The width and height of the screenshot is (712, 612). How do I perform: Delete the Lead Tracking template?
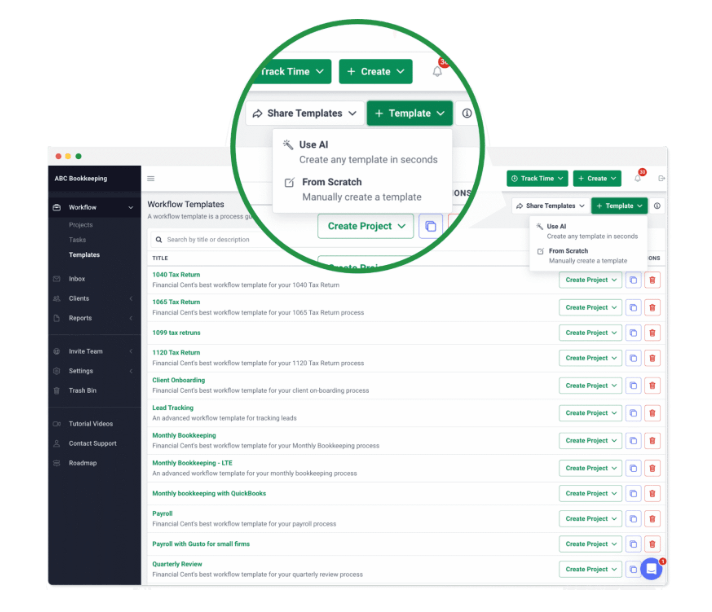[x=652, y=413]
